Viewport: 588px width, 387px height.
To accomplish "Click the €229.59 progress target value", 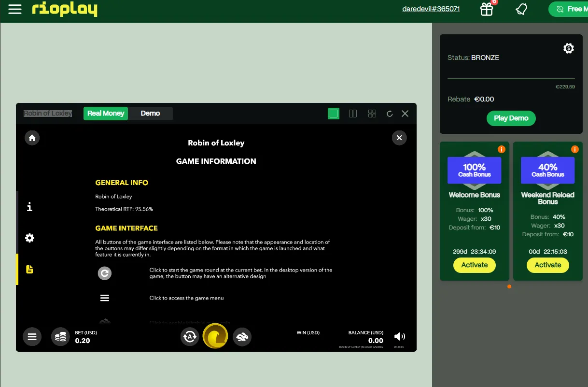I will point(565,87).
